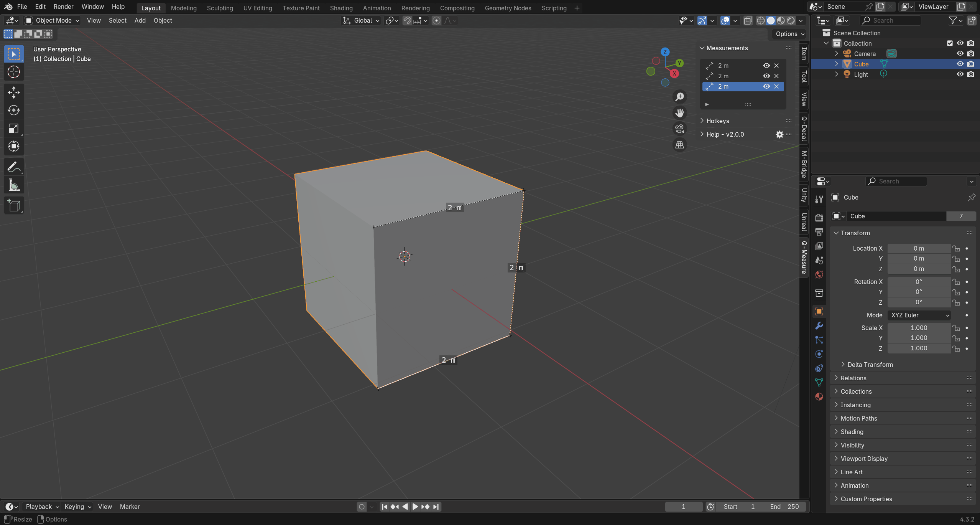Select the Move tool
The image size is (980, 525).
14,92
